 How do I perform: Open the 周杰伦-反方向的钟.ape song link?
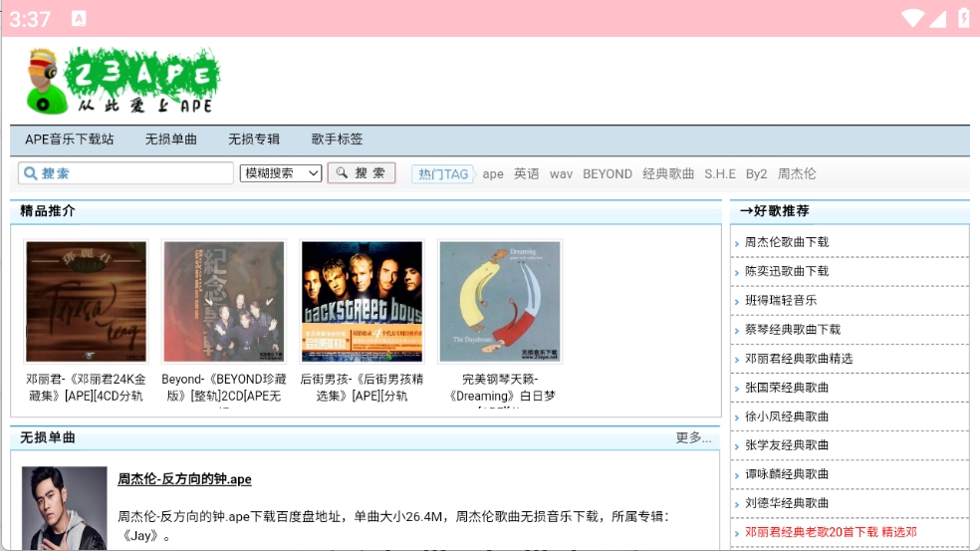(x=184, y=479)
